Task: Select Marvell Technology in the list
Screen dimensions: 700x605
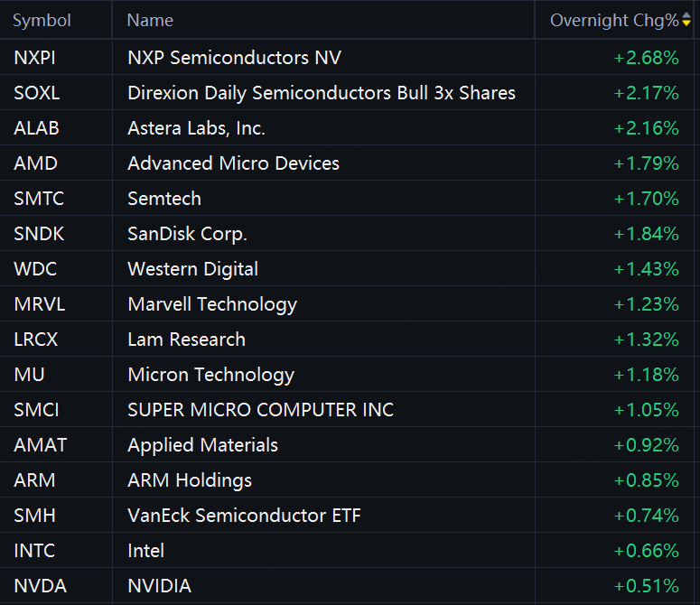Action: (x=212, y=304)
